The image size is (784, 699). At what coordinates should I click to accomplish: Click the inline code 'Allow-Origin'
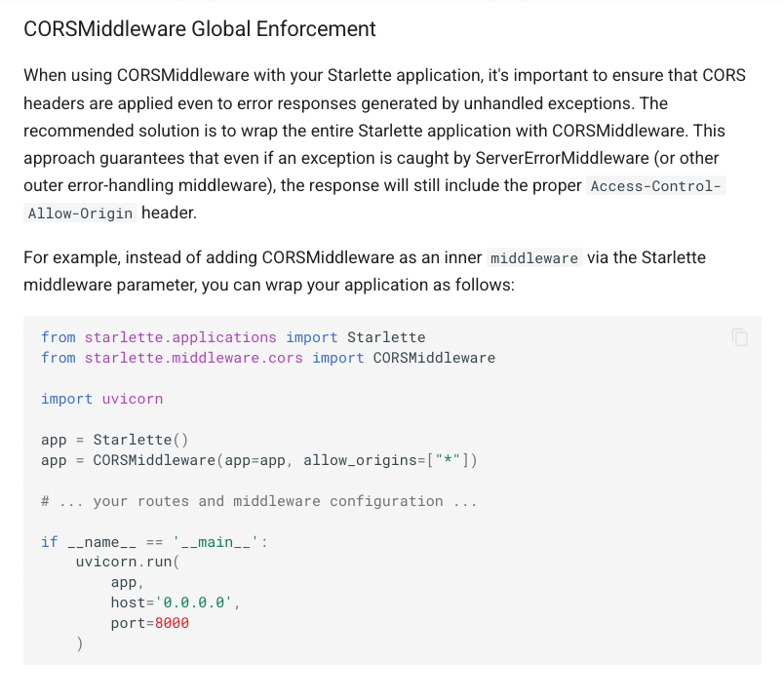pyautogui.click(x=80, y=214)
